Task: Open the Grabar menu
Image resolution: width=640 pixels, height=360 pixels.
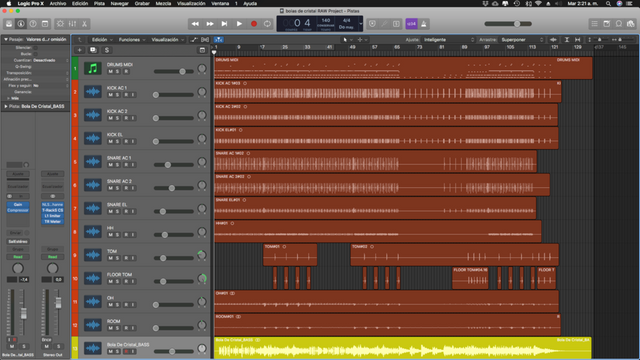Action: click(142, 3)
